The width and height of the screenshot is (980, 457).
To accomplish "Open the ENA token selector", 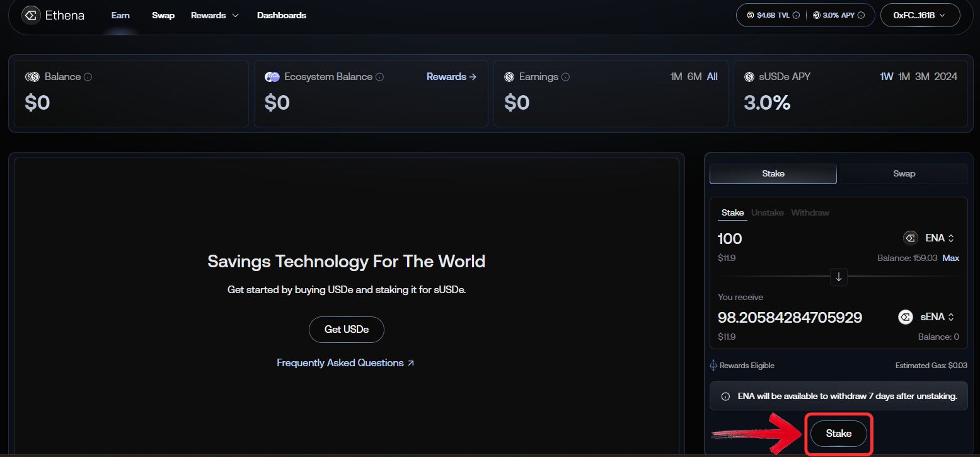I will click(x=929, y=238).
